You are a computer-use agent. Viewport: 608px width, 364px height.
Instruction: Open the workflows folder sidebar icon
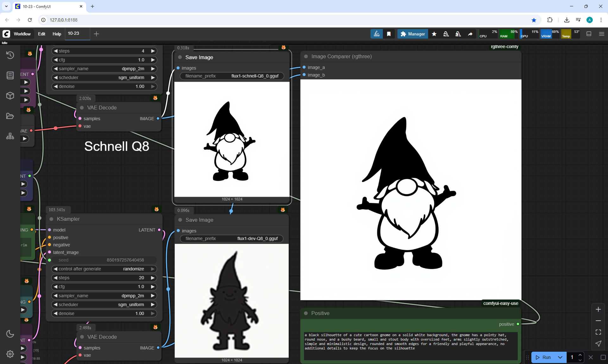pos(10,116)
